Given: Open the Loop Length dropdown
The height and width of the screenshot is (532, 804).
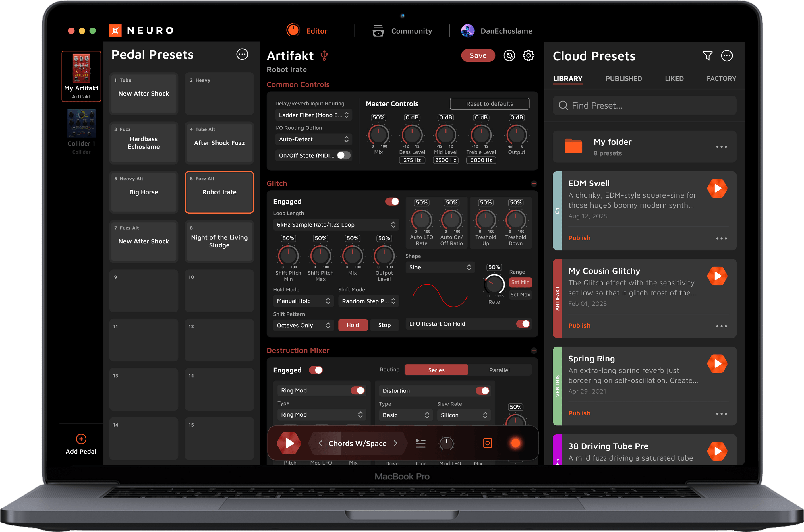Looking at the screenshot, I should pyautogui.click(x=336, y=225).
